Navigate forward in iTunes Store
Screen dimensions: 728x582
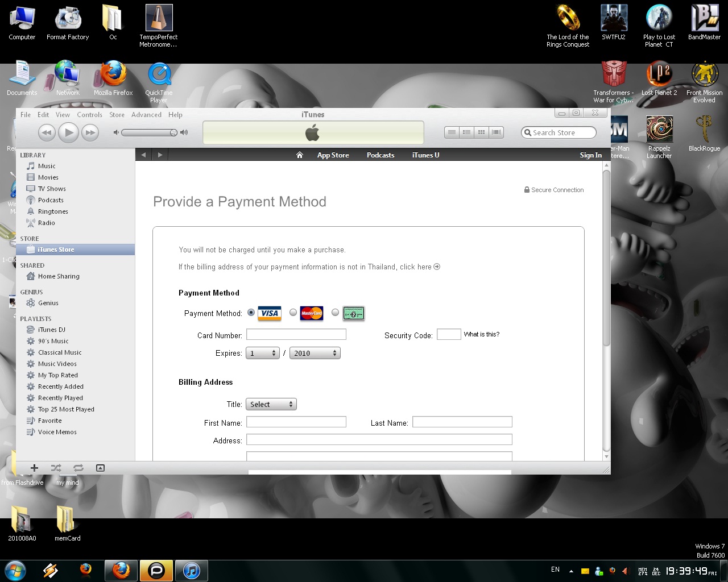[x=160, y=155]
